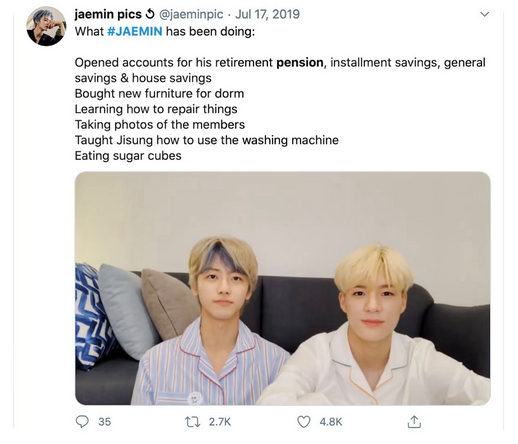Click the 35 replies count
The height and width of the screenshot is (444, 518).
(x=104, y=422)
